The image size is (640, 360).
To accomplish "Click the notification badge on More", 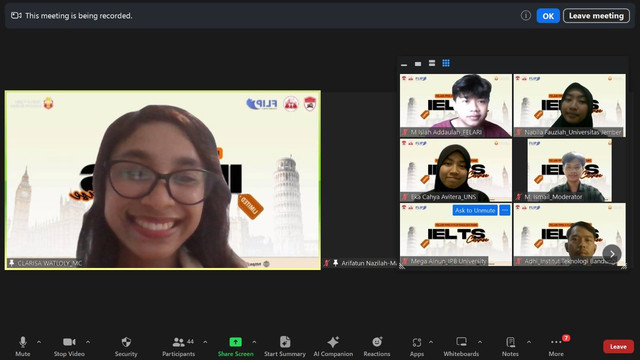I will click(566, 338).
